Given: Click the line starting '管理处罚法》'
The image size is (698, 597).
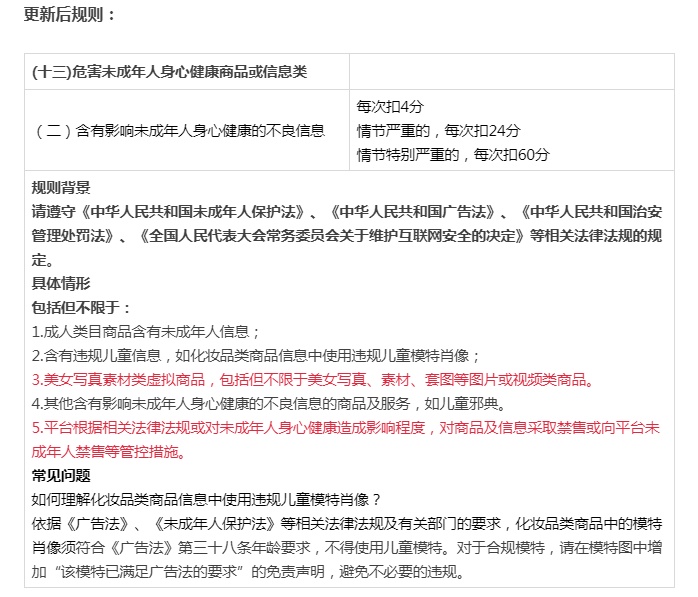Looking at the screenshot, I should tap(347, 236).
